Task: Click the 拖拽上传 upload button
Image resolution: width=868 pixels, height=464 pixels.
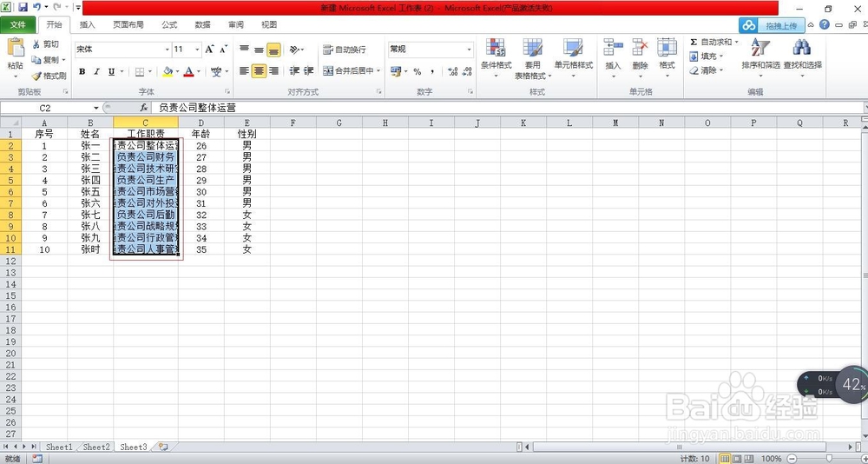Action: pyautogui.click(x=772, y=25)
